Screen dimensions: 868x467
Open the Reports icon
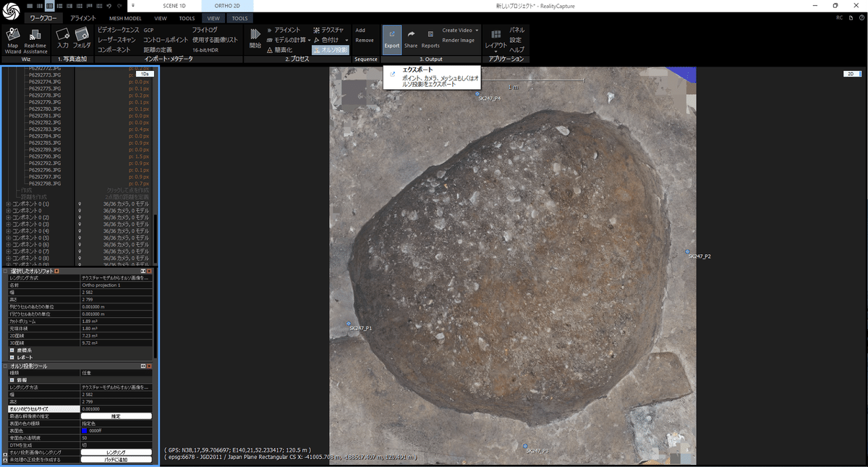click(430, 38)
